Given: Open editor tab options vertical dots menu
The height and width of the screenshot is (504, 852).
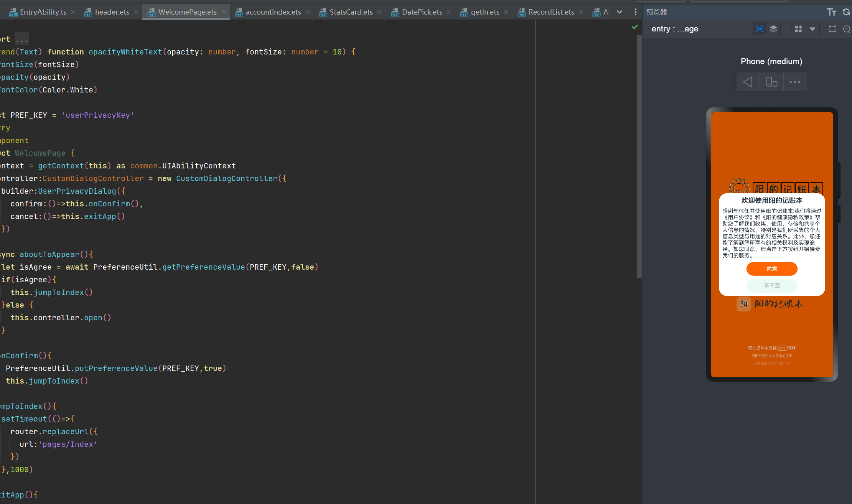Looking at the screenshot, I should click(635, 12).
